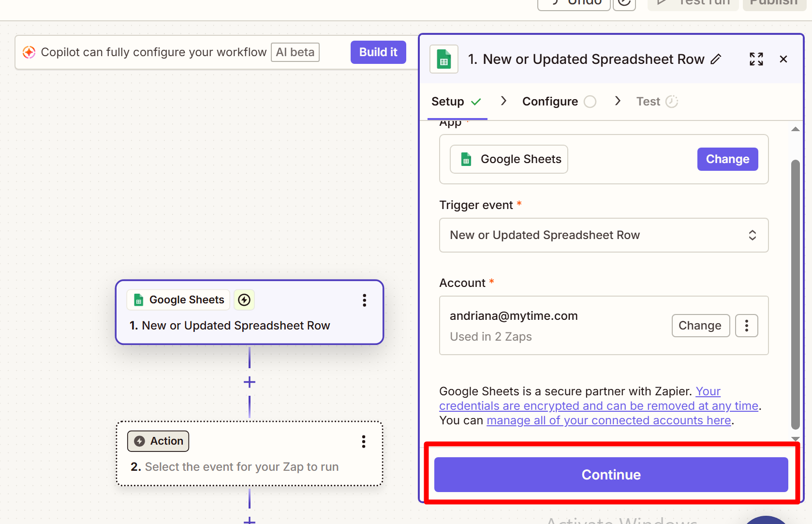This screenshot has height=524, width=812.
Task: Click the Setup green checkmark
Action: (476, 102)
